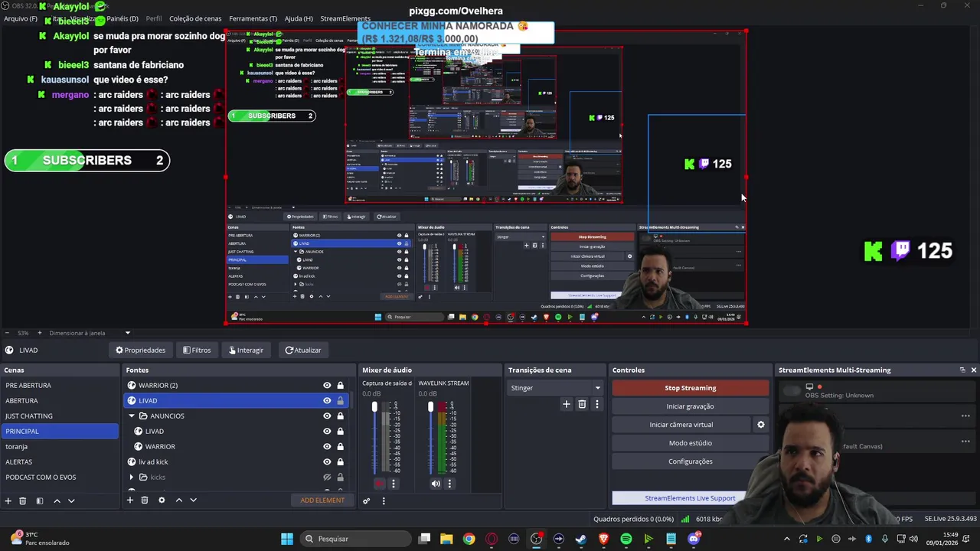Add a scene transition with the plus icon
Screen dimensions: 980x551
click(567, 404)
